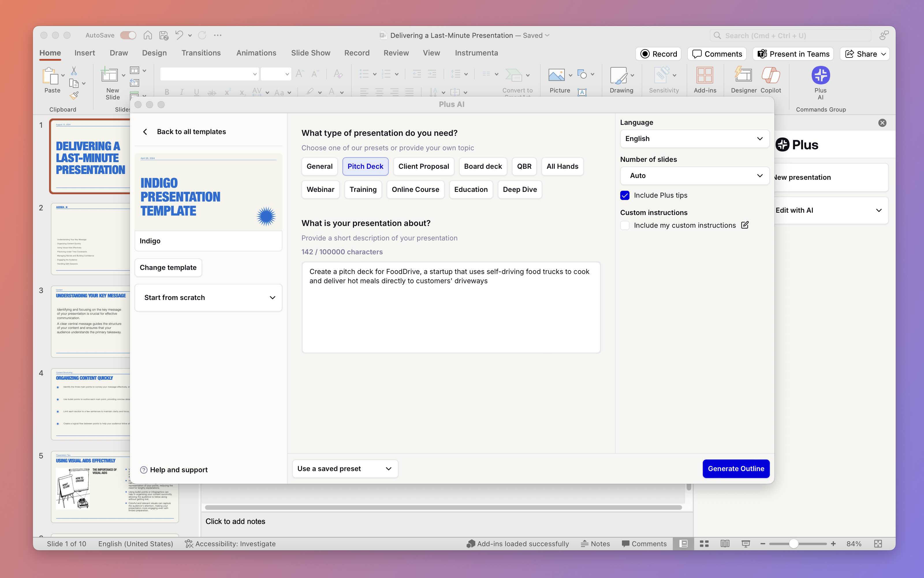This screenshot has height=578, width=924.
Task: Click the Record button
Action: pos(658,54)
